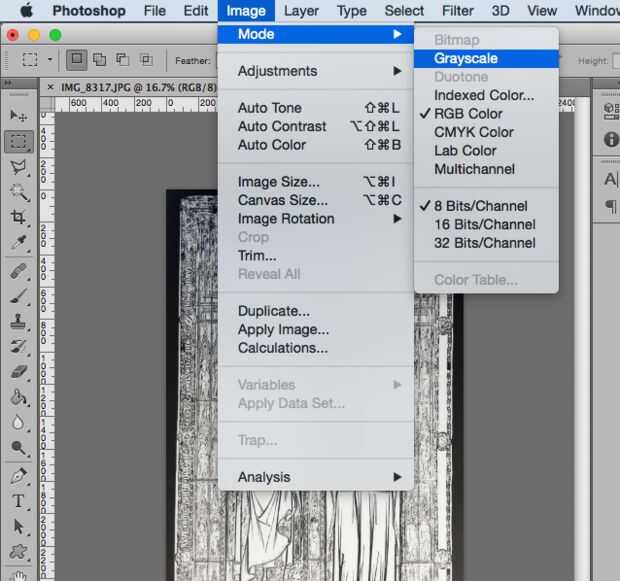
Task: Click New Selection mode in options bar
Action: coord(76,60)
